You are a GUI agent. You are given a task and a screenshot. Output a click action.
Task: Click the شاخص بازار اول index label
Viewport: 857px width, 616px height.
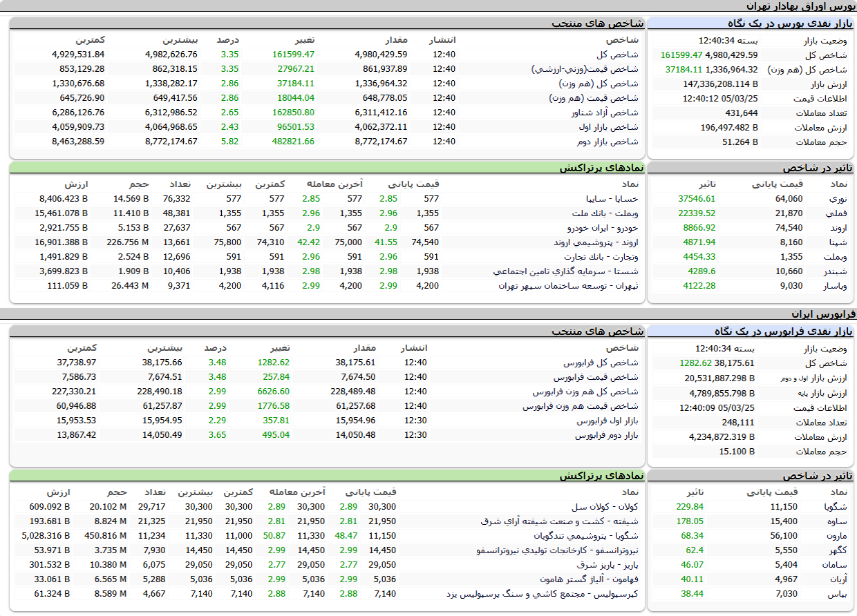pyautogui.click(x=610, y=127)
